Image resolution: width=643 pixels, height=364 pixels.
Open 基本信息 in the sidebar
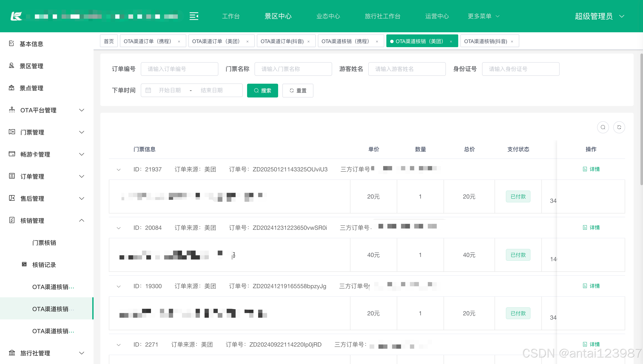click(31, 44)
